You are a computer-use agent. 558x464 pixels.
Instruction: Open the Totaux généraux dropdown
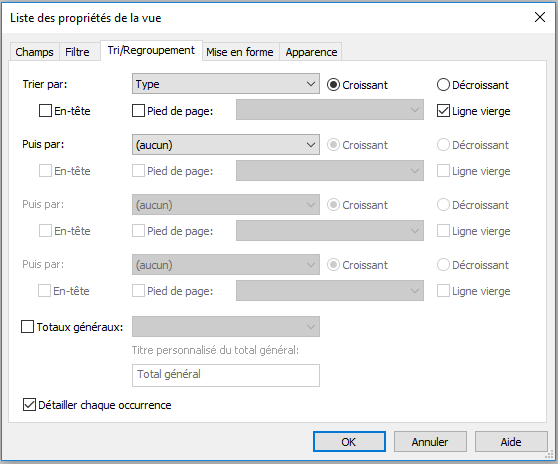(x=226, y=326)
